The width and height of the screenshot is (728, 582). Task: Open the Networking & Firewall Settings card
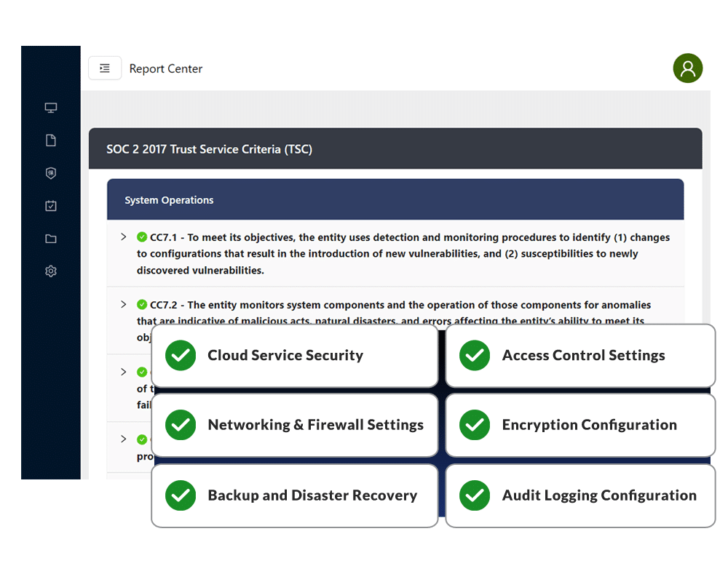315,426
